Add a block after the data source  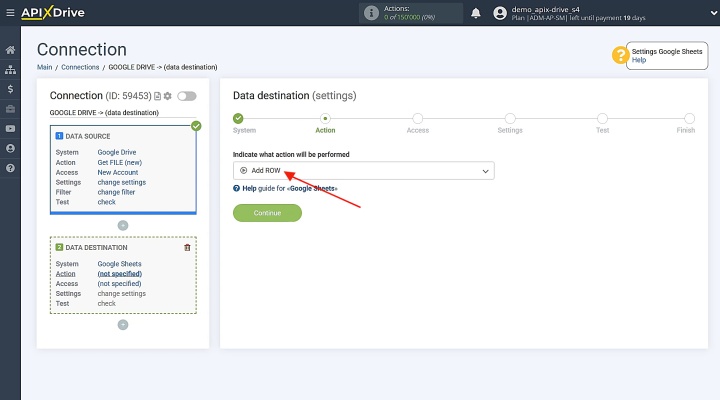[x=123, y=225]
